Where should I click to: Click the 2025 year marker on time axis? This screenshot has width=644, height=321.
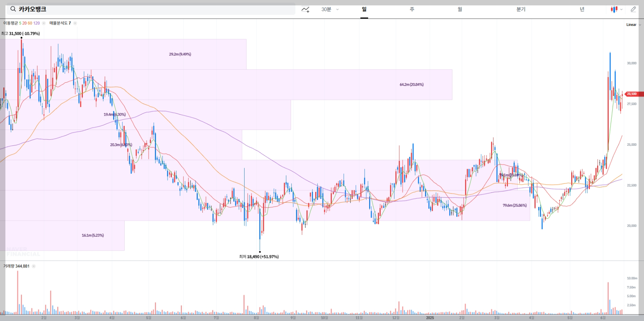coord(430,318)
